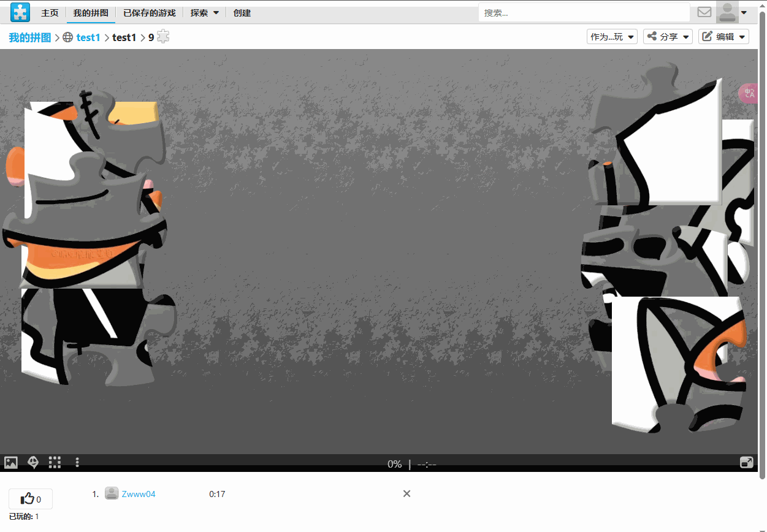Click the thumbs-up like button
The width and height of the screenshot is (767, 532).
click(31, 499)
